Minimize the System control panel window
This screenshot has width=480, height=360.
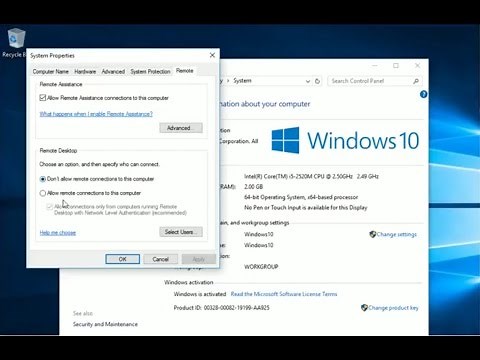point(375,66)
